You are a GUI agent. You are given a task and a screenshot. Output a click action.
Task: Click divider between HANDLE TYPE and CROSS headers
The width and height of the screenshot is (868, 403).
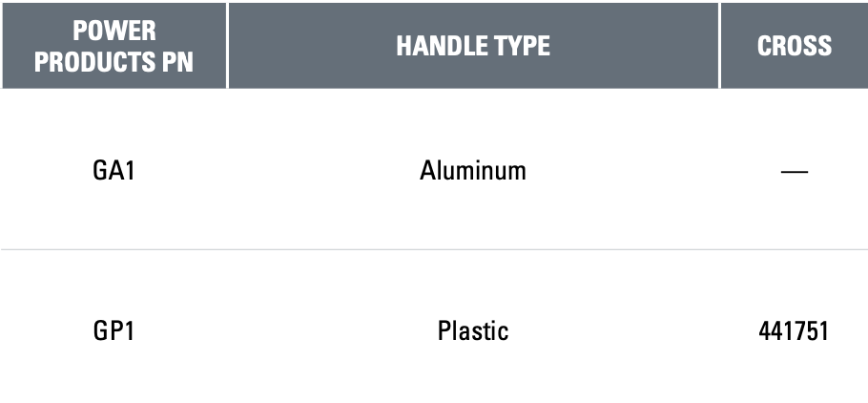click(x=719, y=46)
